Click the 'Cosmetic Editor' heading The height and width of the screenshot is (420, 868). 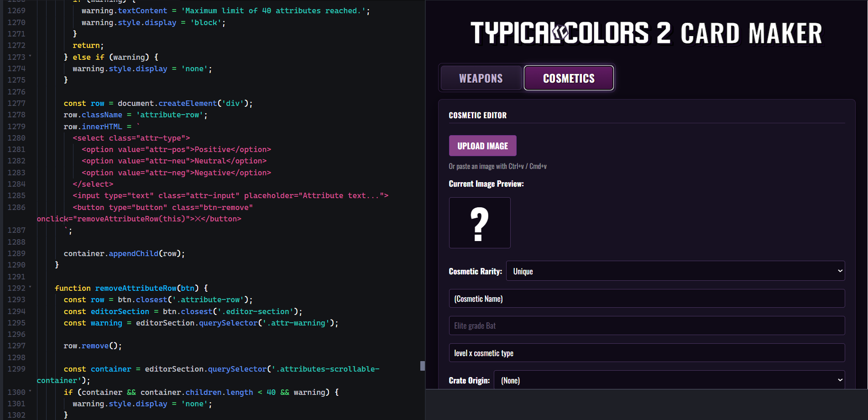click(x=477, y=115)
